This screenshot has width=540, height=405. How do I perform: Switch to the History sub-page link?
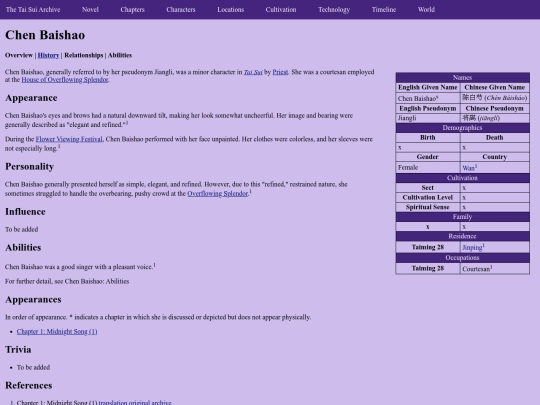coord(48,55)
